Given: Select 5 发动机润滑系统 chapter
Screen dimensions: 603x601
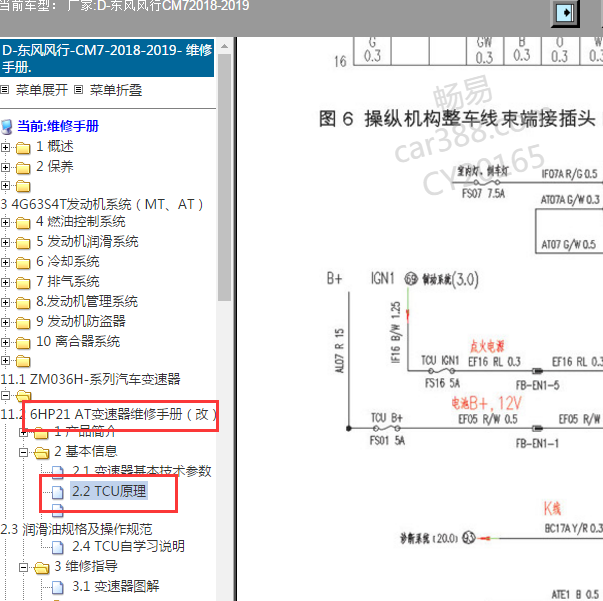Looking at the screenshot, I should pos(87,241).
